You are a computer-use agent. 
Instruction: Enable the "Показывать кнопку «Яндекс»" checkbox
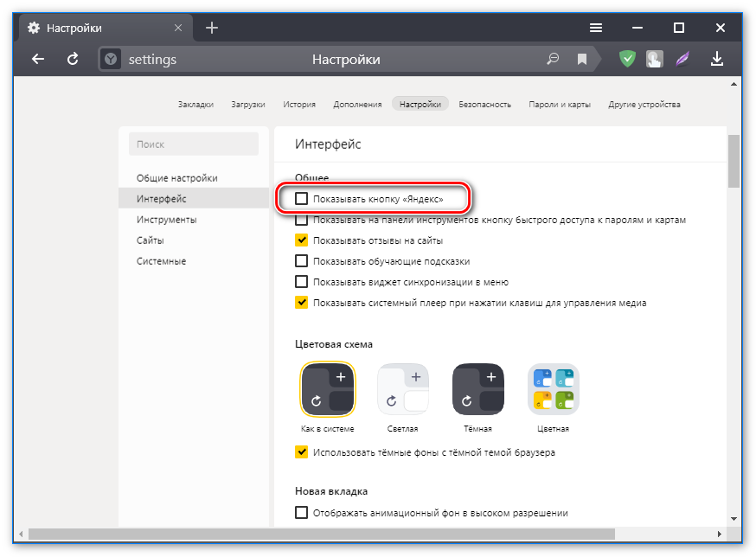tap(302, 199)
